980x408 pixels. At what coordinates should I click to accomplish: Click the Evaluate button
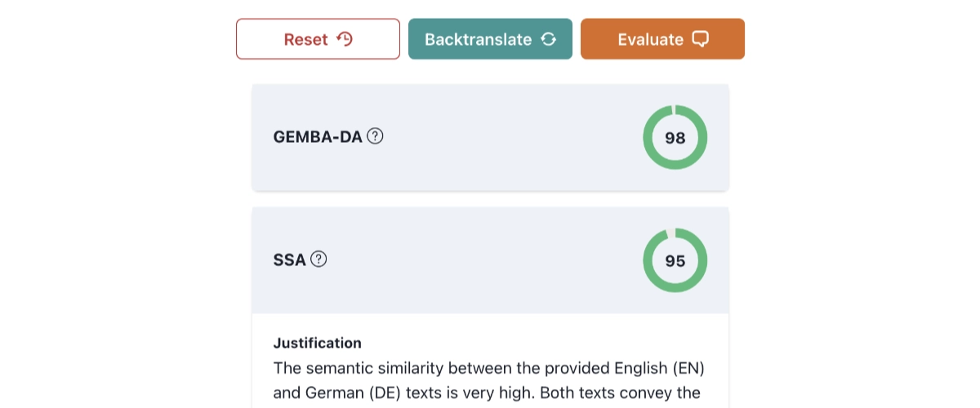pyautogui.click(x=662, y=39)
